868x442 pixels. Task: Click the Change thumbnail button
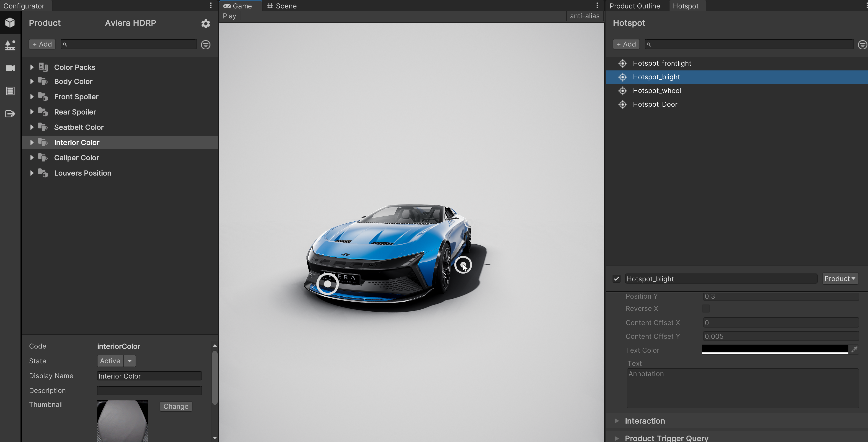click(175, 406)
